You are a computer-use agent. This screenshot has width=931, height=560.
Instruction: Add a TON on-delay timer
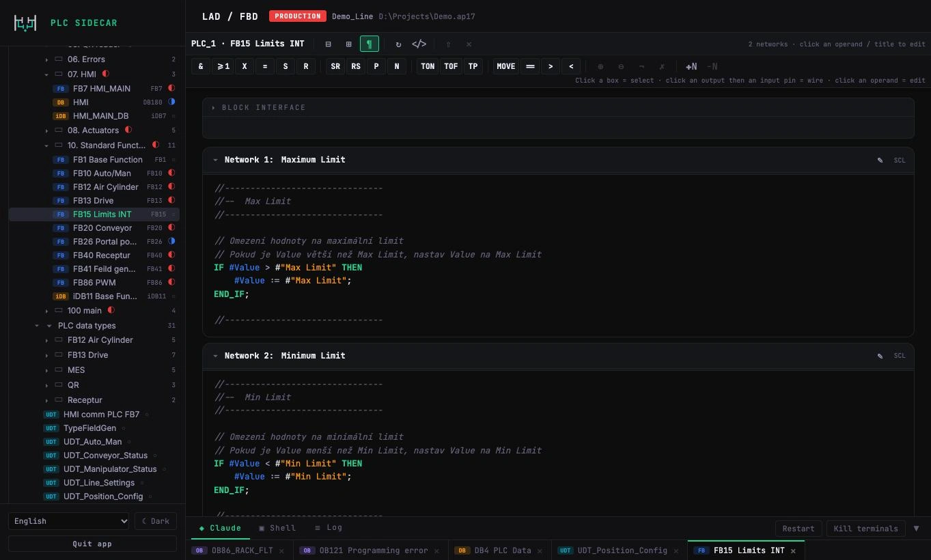click(428, 66)
